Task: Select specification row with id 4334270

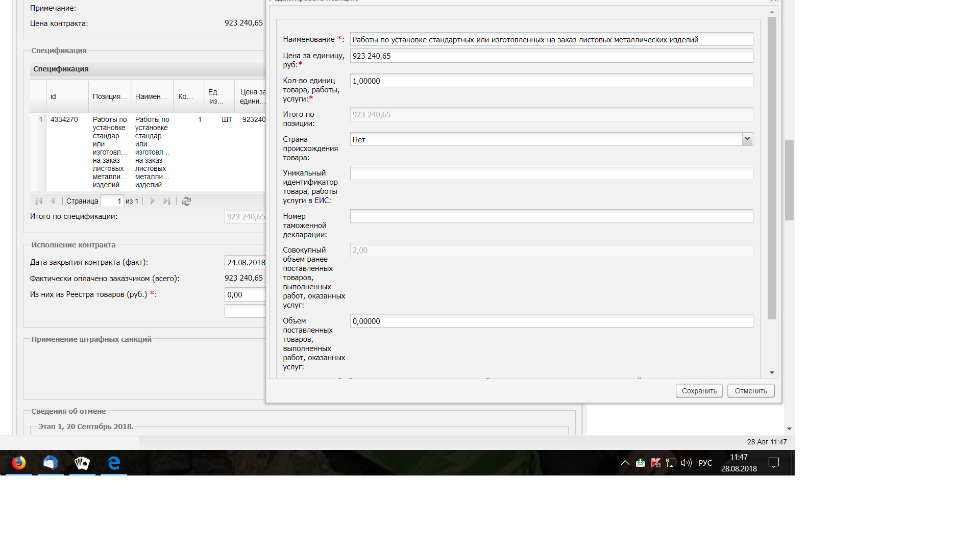Action: (x=64, y=119)
